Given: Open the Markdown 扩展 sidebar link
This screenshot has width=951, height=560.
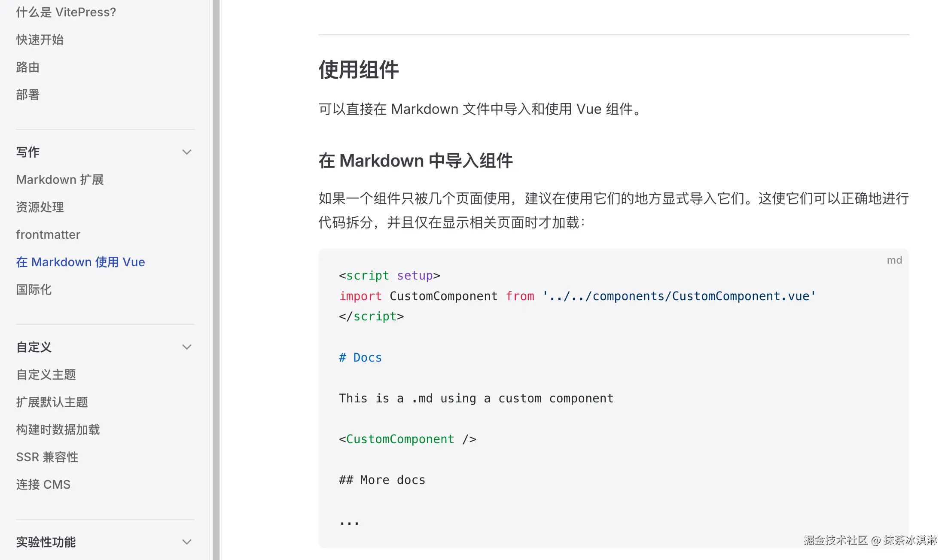Looking at the screenshot, I should [60, 180].
